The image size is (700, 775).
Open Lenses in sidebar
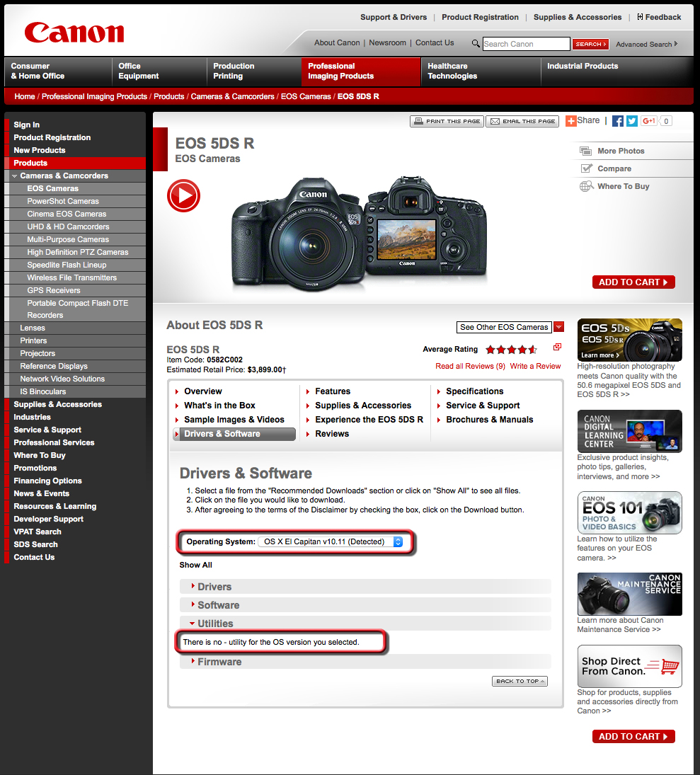click(33, 328)
